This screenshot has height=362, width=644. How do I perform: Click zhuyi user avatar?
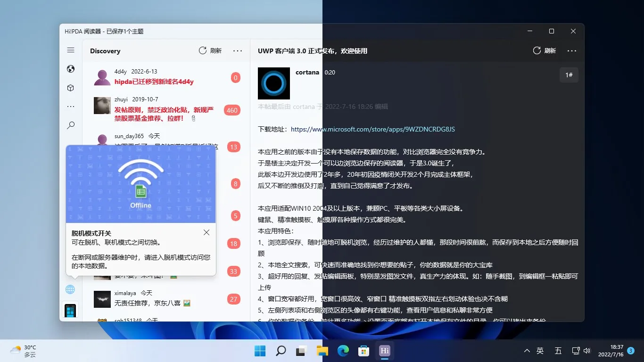coord(102,106)
